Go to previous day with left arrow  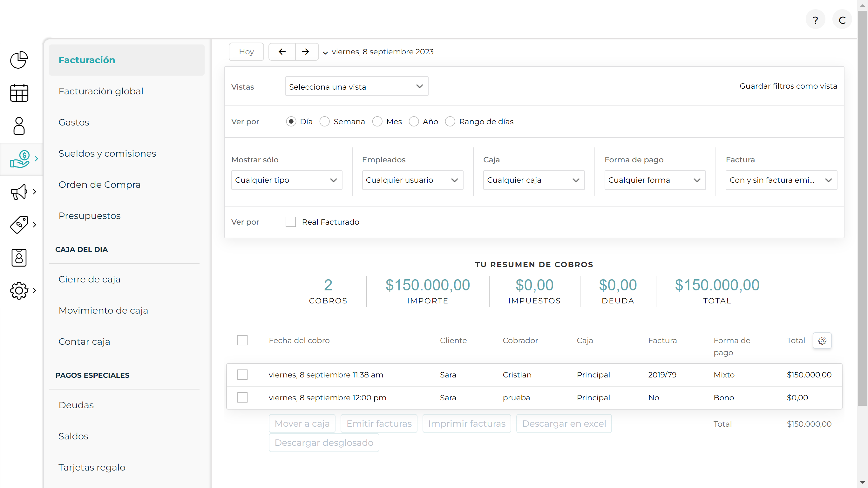tap(282, 51)
